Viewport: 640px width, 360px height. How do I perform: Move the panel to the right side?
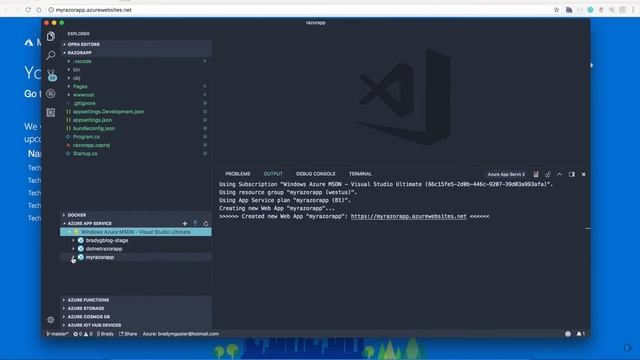pyautogui.click(x=572, y=174)
